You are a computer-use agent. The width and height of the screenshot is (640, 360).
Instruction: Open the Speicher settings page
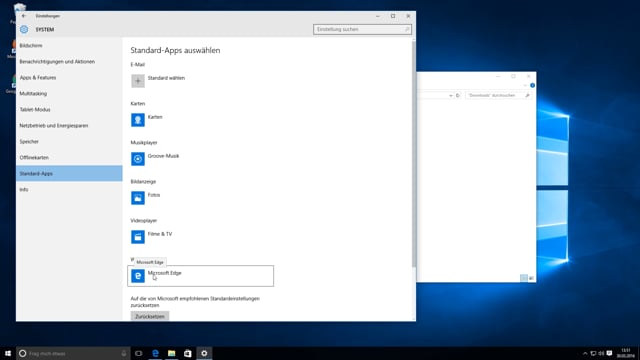click(69, 142)
